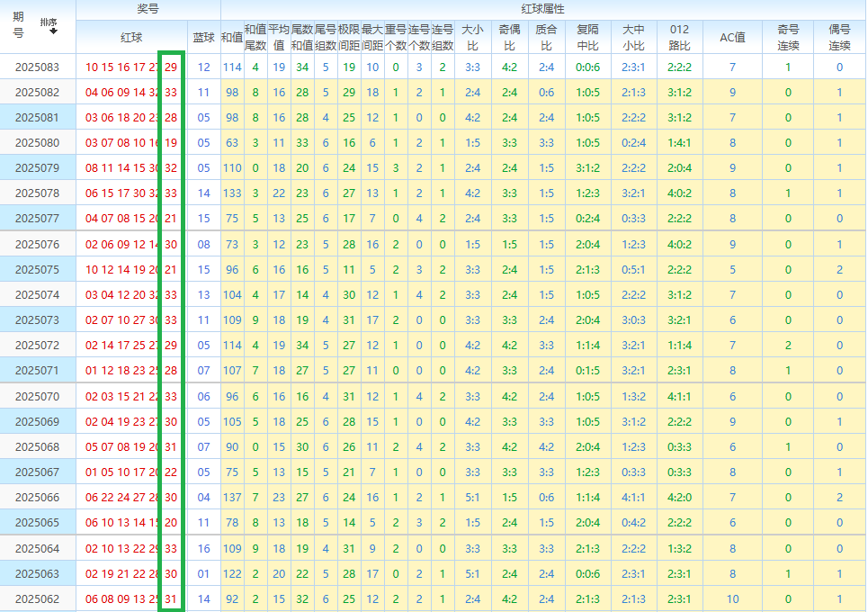Click the 奖号 group header

[148, 9]
